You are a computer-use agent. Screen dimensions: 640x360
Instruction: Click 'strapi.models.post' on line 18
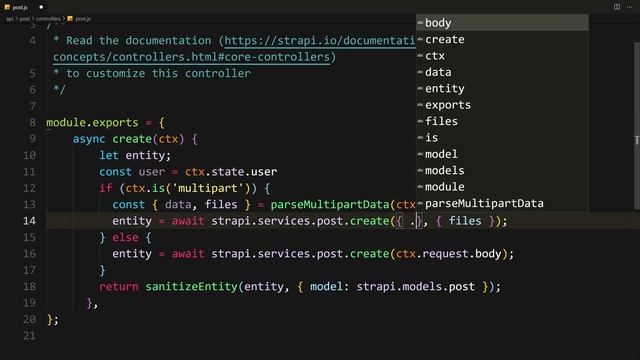tap(416, 287)
